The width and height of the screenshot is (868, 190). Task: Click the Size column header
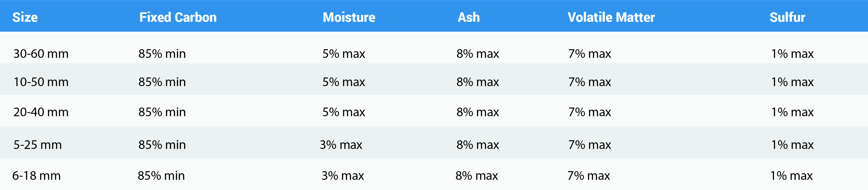(x=25, y=17)
